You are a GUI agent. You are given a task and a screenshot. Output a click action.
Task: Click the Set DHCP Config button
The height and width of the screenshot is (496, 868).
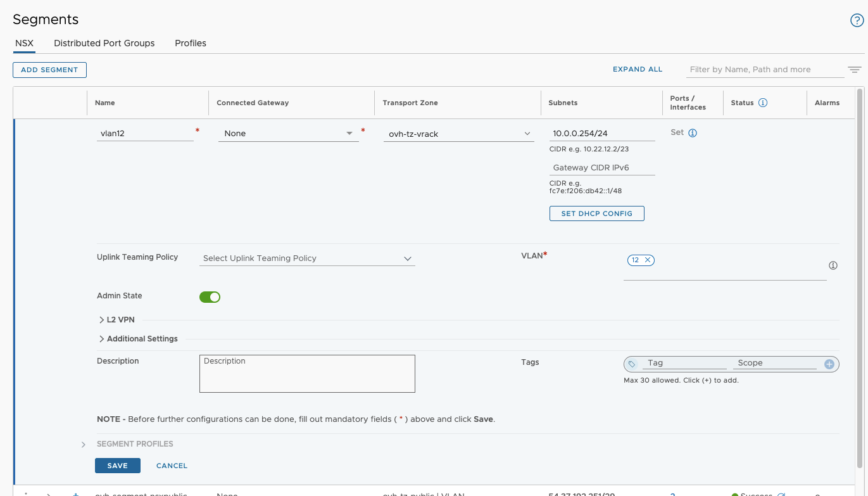(596, 213)
